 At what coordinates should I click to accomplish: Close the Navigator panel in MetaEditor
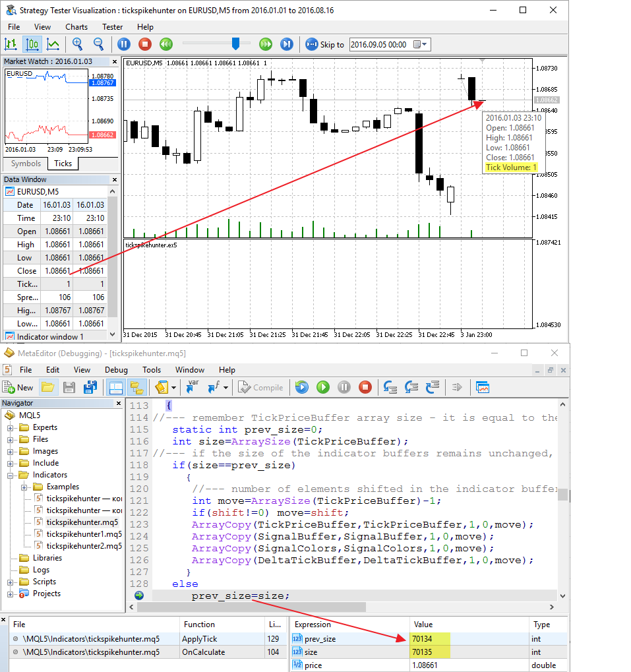tap(119, 404)
